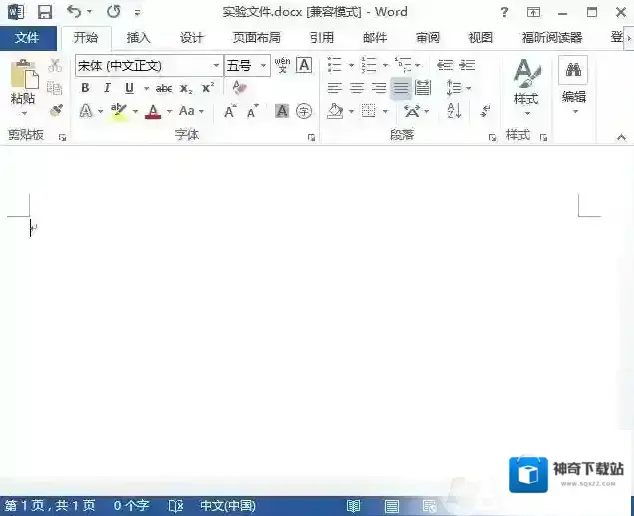Viewport: 634px width, 516px height.
Task: Open the font size dropdown (五号)
Action: point(264,65)
